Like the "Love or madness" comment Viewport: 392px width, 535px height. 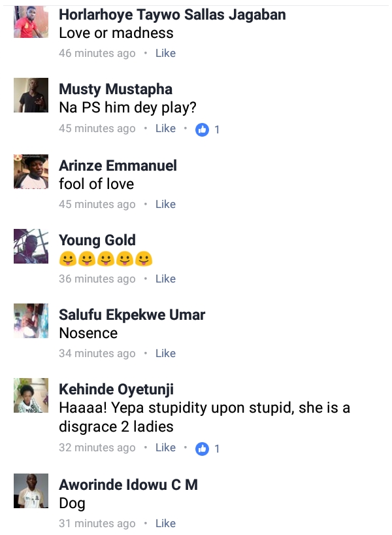pos(165,53)
